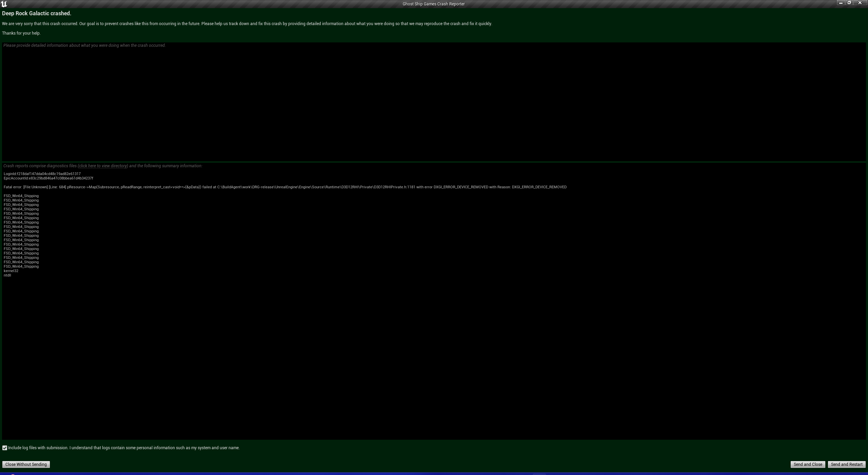Open 'click here to view directory' link
868x475 pixels.
click(103, 166)
